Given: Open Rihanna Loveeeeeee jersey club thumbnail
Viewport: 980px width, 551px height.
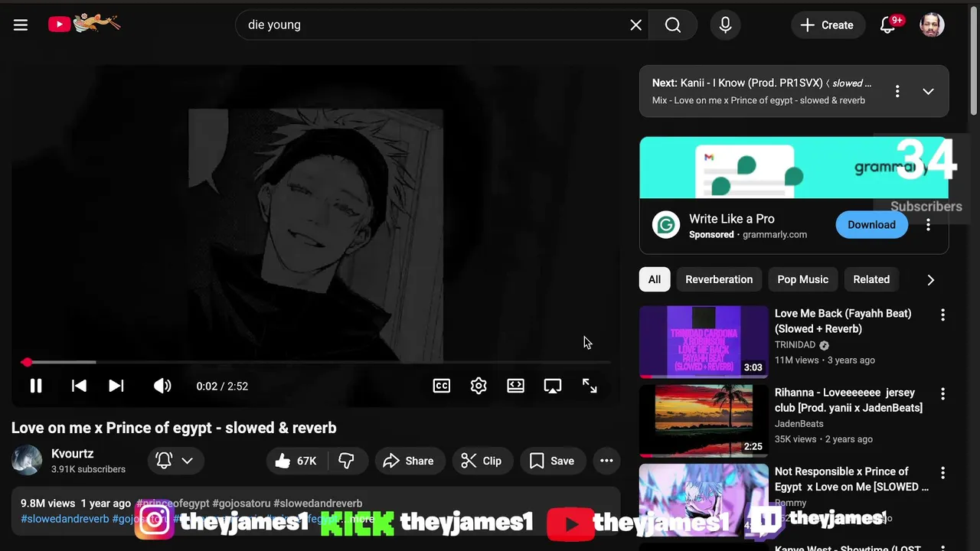Looking at the screenshot, I should click(704, 421).
